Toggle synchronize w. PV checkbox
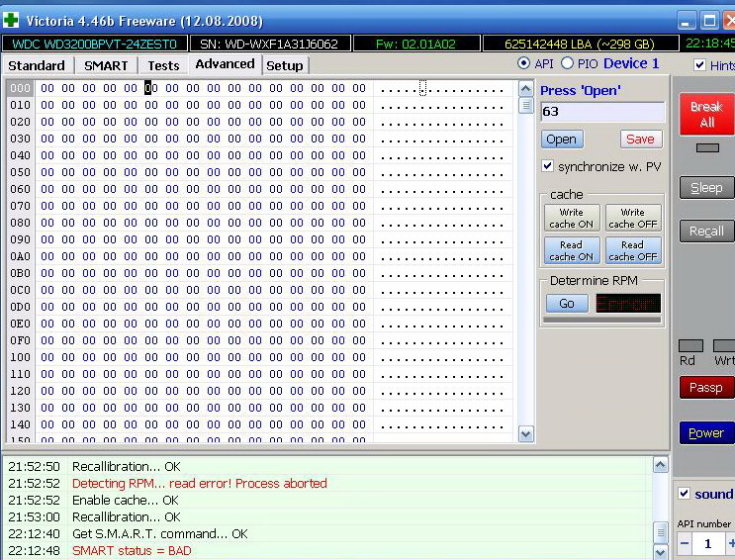 coord(548,166)
